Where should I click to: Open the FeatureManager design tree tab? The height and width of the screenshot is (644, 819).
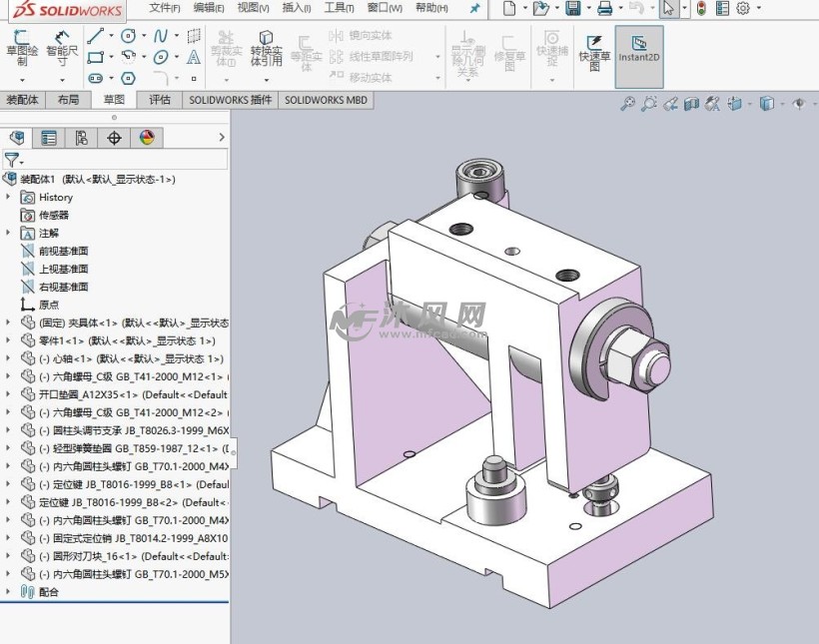[x=17, y=138]
